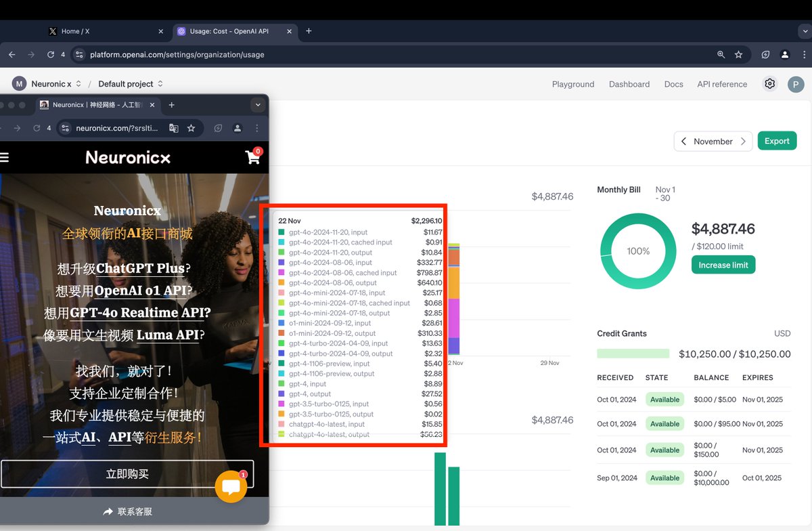Follow the OpenAI o1 API link
Image resolution: width=812 pixels, height=531 pixels.
click(x=139, y=291)
